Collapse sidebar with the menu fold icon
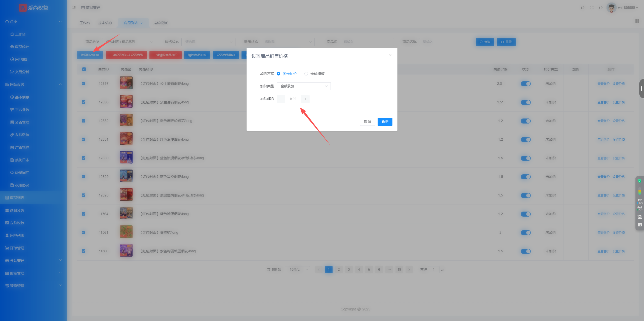 point(74,8)
